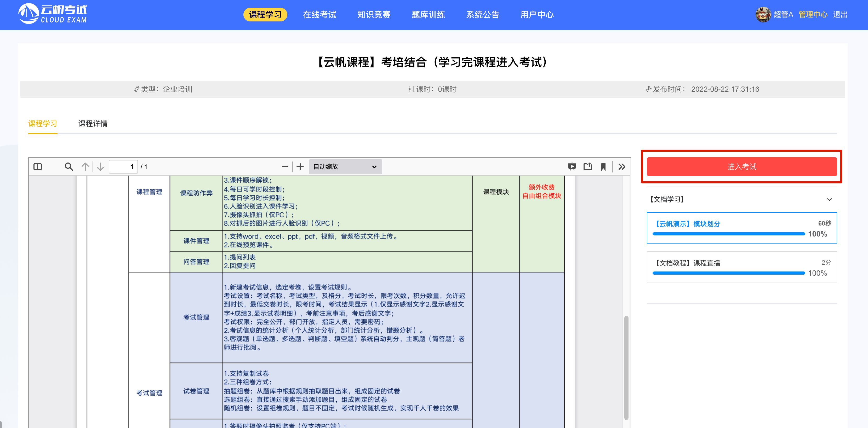The height and width of the screenshot is (428, 868).
Task: Switch to the 课程详情 tab
Action: coord(93,124)
